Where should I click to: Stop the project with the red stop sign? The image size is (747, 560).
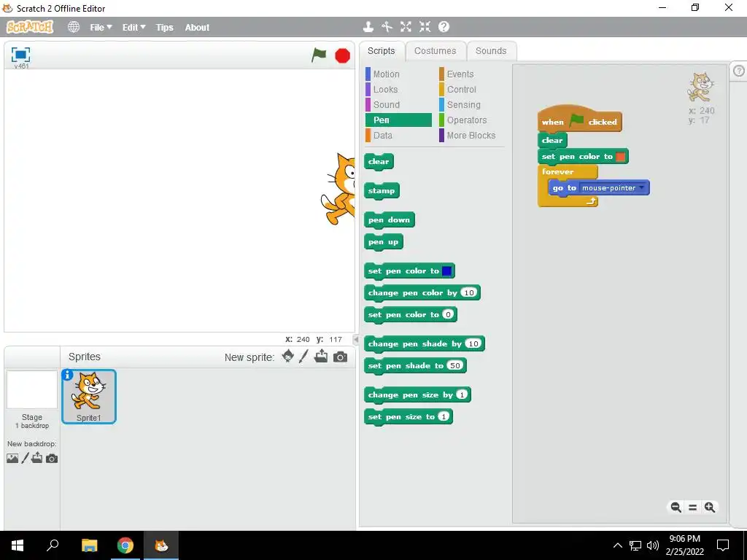pos(342,55)
